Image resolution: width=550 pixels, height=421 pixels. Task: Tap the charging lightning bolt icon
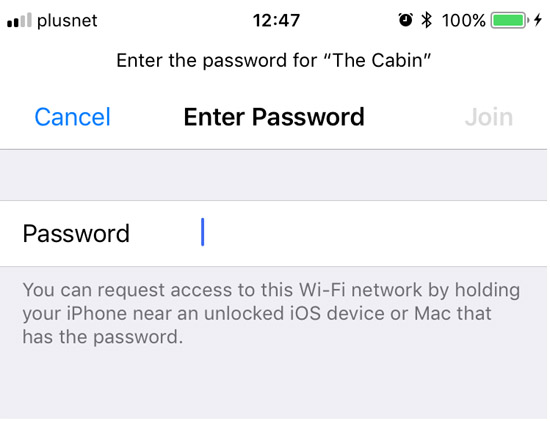[x=538, y=20]
